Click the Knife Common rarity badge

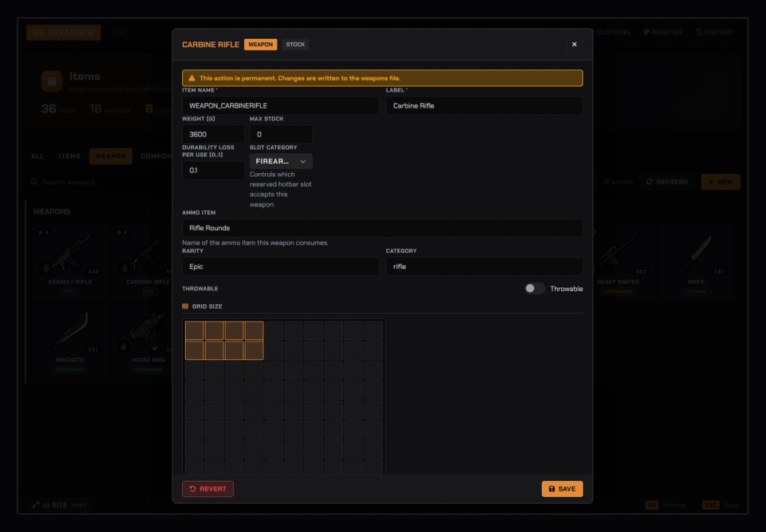696,292
